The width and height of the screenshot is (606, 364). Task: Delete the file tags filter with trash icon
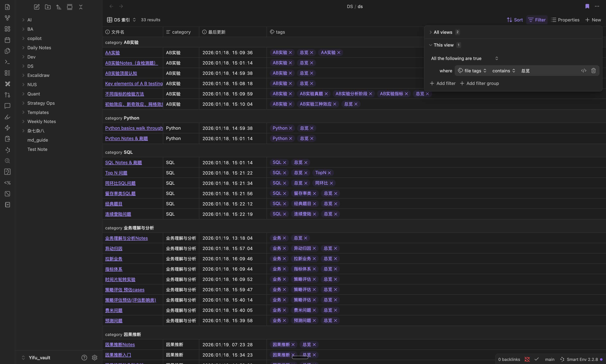point(593,71)
